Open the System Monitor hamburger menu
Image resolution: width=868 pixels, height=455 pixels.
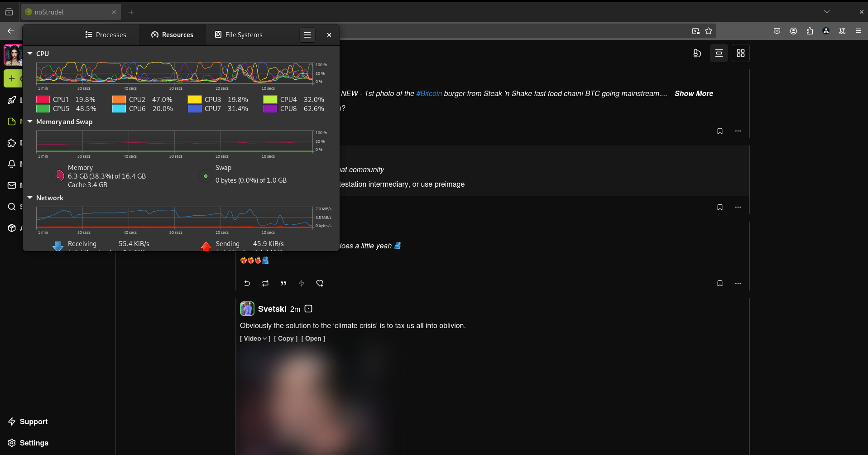307,35
